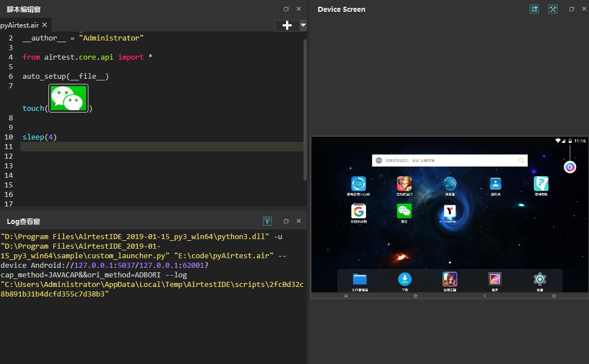The width and height of the screenshot is (589, 364).
Task: Tap the device power button in nav bar
Action: point(554,296)
